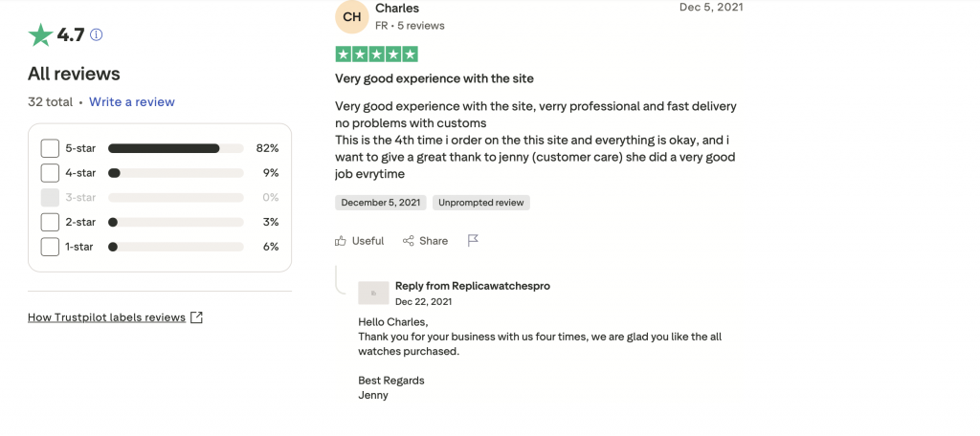
Task: Enable the 2-star filter checkbox
Action: pos(50,222)
